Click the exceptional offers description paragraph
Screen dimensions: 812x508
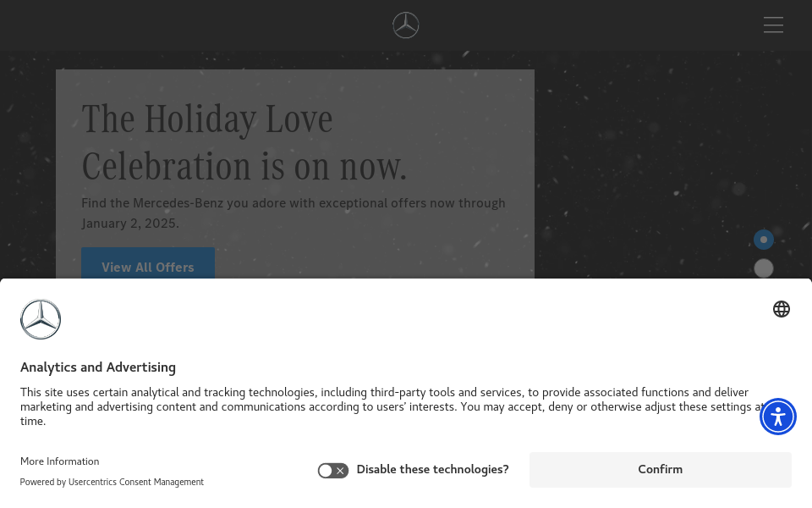(294, 213)
